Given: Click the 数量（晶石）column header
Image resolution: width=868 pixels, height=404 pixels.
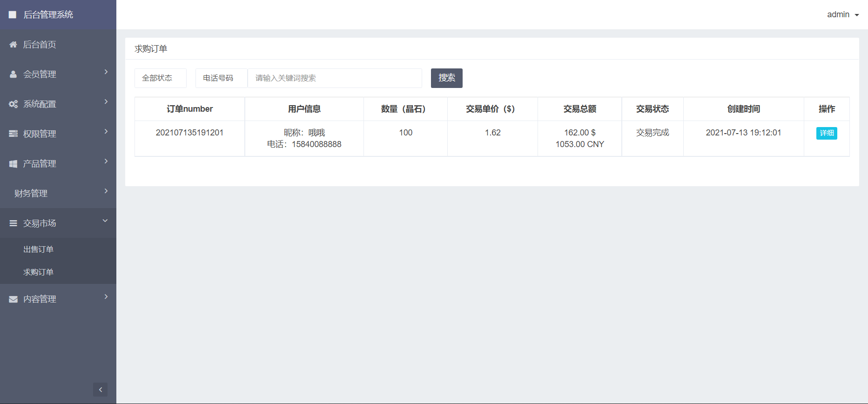Looking at the screenshot, I should click(x=405, y=109).
